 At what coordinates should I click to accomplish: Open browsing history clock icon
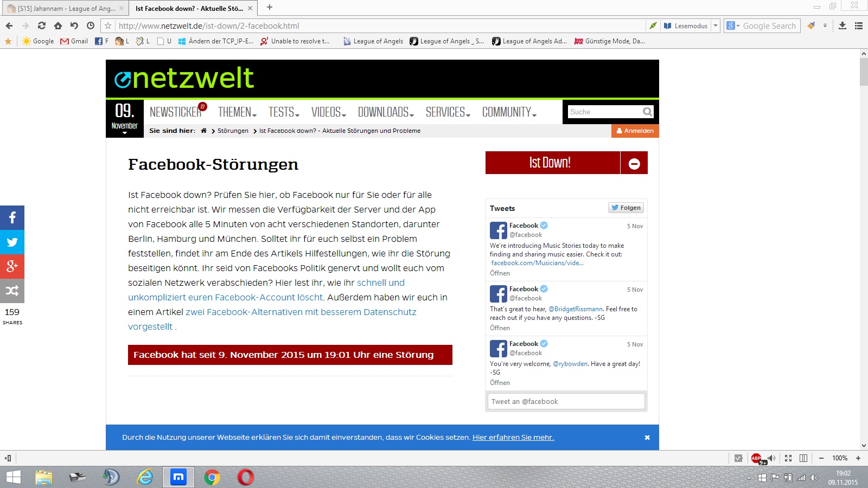91,25
